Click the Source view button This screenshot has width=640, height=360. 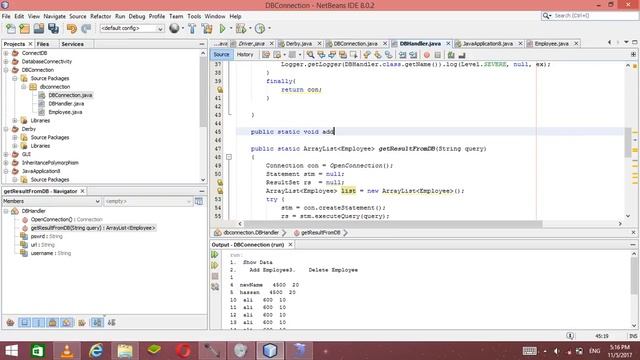(221, 55)
